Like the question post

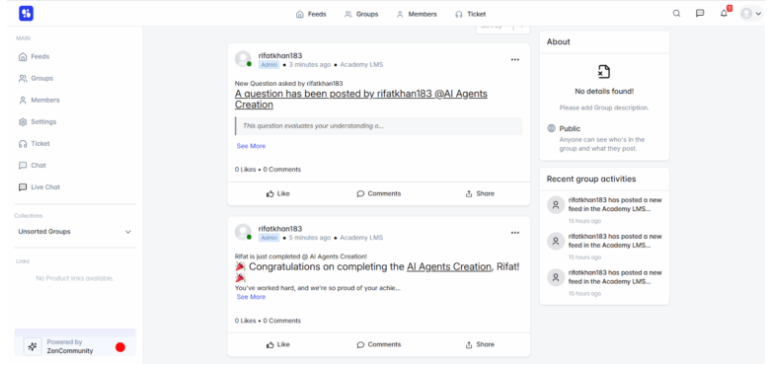pyautogui.click(x=278, y=194)
